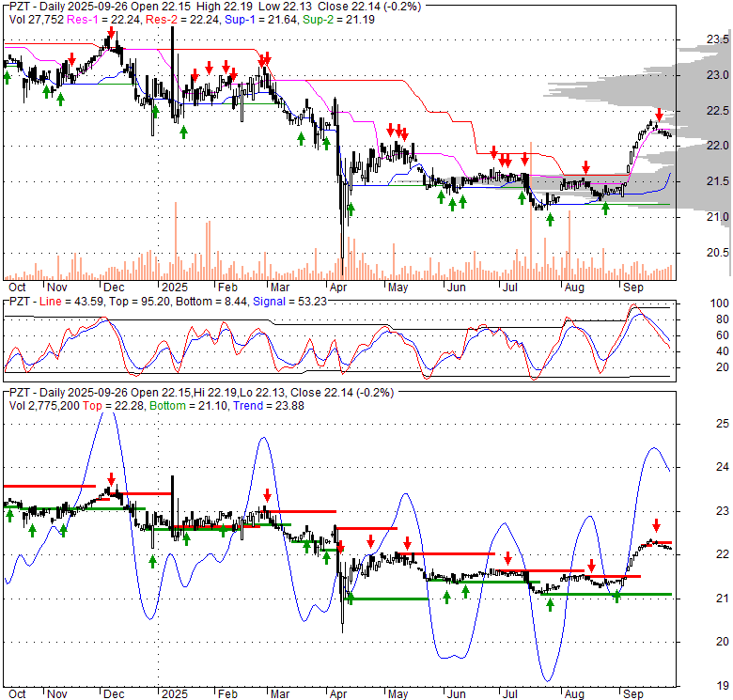Click the red sell arrow above September in the trend chart
The image size is (733, 700).
[x=656, y=525]
